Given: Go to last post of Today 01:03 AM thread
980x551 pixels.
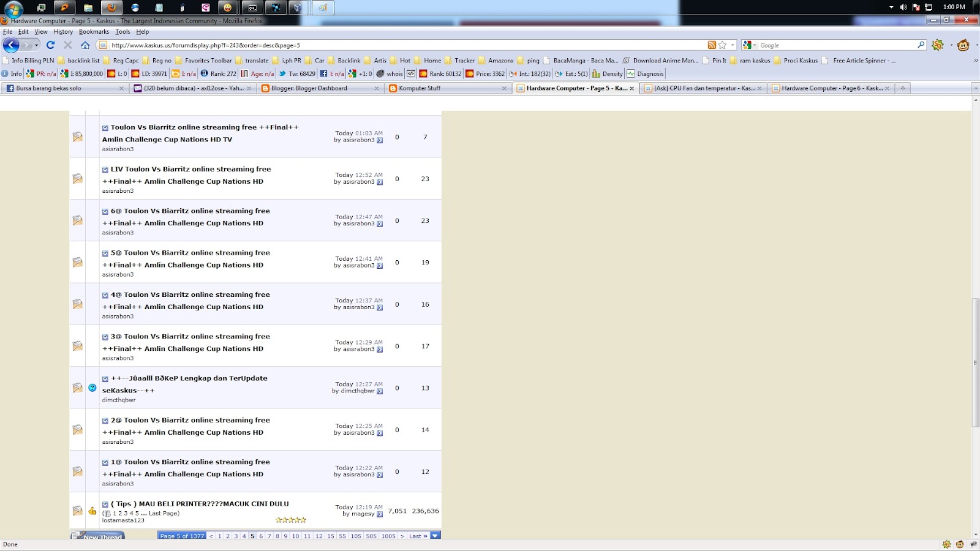Looking at the screenshot, I should tap(380, 140).
